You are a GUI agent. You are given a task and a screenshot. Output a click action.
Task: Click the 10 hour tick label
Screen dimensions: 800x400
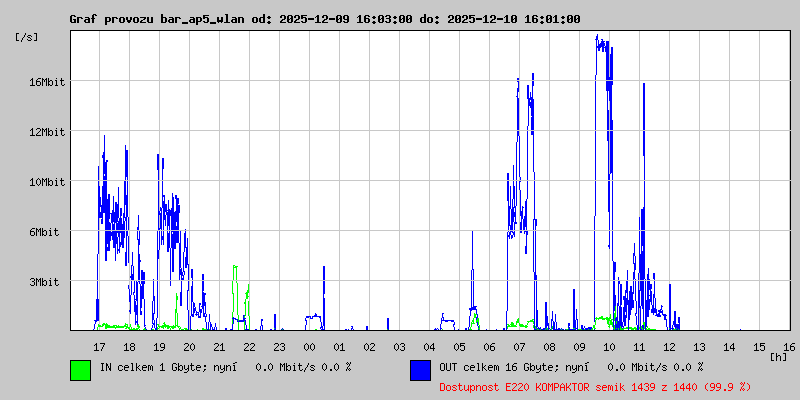point(609,347)
